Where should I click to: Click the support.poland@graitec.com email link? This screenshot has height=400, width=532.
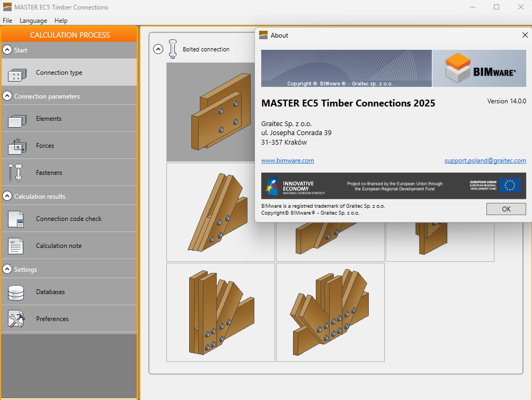pos(485,161)
